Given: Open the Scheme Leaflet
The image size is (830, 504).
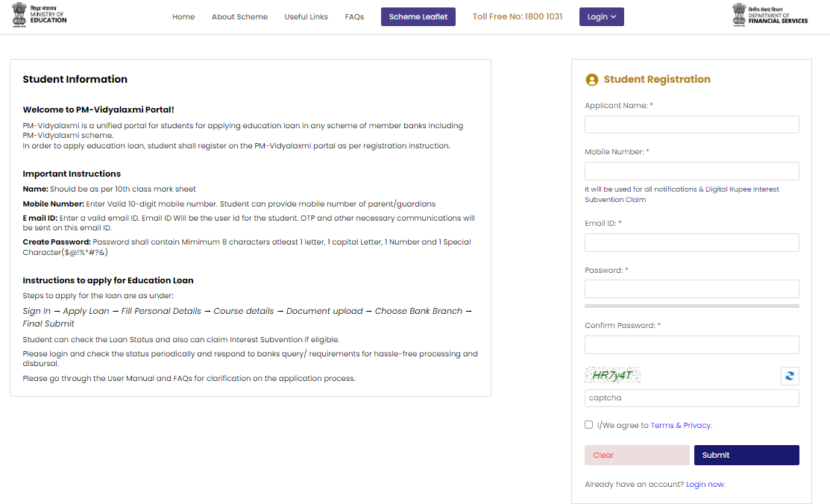Looking at the screenshot, I should pos(418,16).
